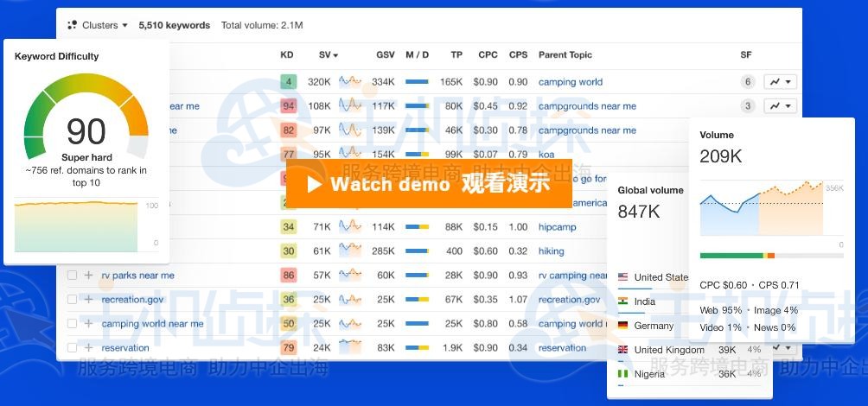
Task: Tick the checkbox for rv parks near me
Action: click(x=73, y=276)
